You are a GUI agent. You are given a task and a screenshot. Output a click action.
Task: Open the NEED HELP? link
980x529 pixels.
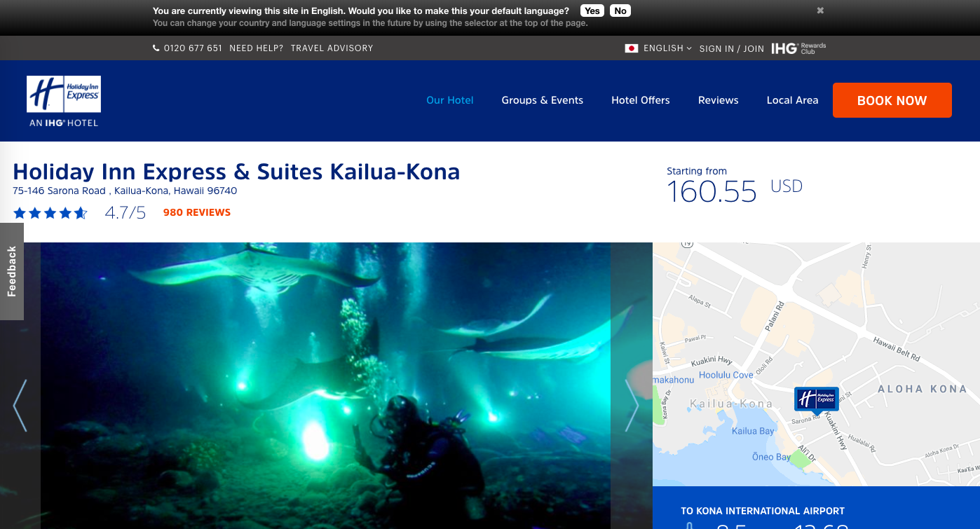point(257,48)
